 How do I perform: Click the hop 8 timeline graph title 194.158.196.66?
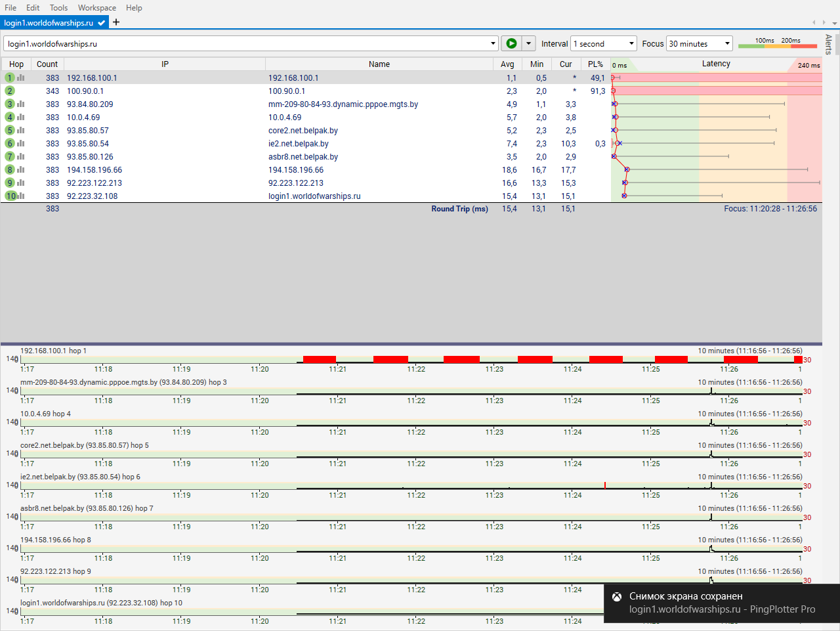coord(56,540)
